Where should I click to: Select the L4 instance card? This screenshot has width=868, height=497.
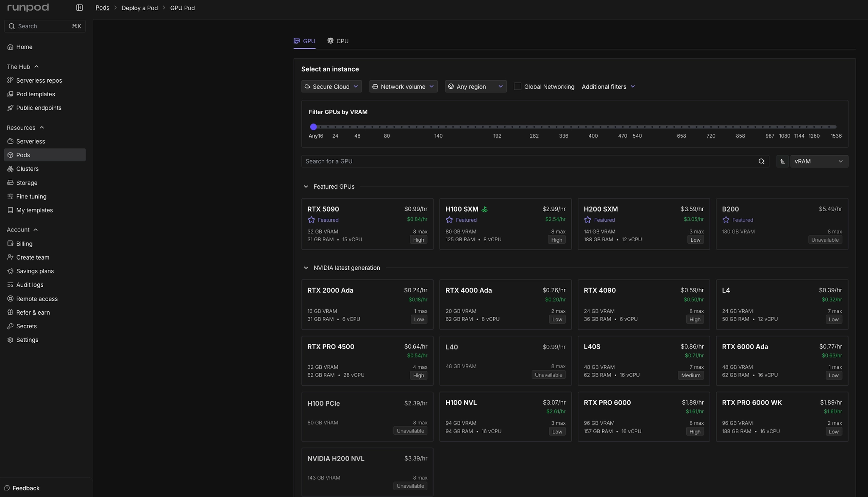782,304
